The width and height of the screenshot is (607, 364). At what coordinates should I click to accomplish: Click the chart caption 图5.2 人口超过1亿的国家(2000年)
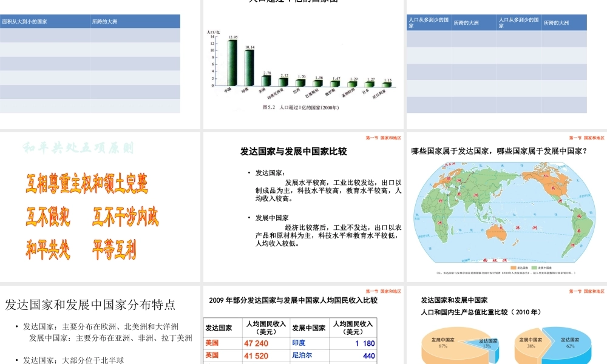click(301, 107)
